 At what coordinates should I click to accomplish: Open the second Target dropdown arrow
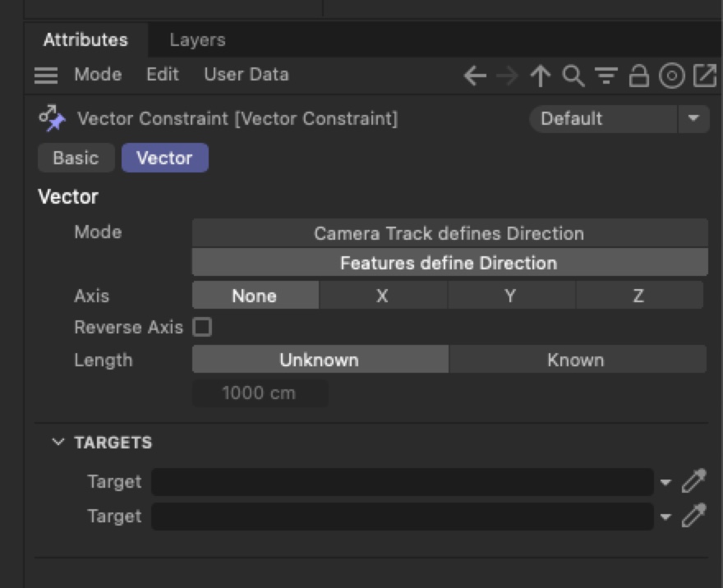point(665,517)
